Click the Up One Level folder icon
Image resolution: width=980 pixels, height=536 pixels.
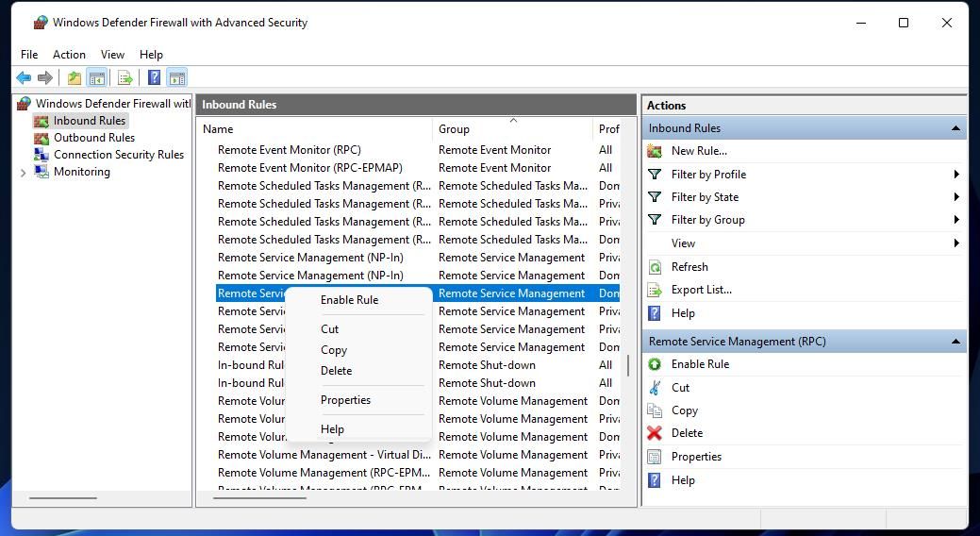point(75,78)
